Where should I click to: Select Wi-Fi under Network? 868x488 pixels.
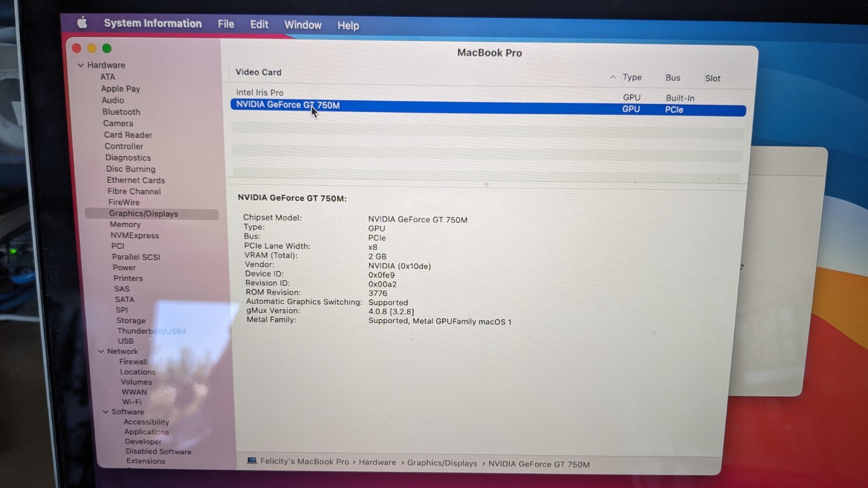[x=131, y=402]
